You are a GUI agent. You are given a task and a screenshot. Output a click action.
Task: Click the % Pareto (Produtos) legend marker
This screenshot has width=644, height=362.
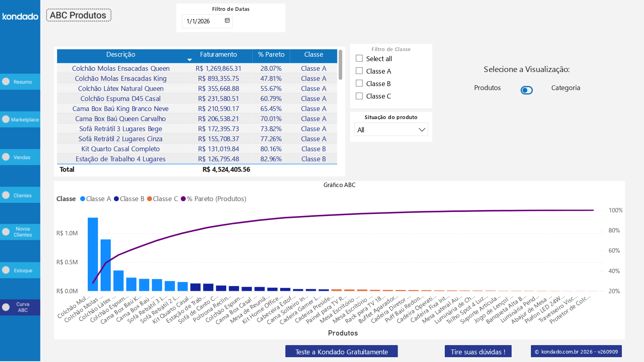pyautogui.click(x=183, y=199)
